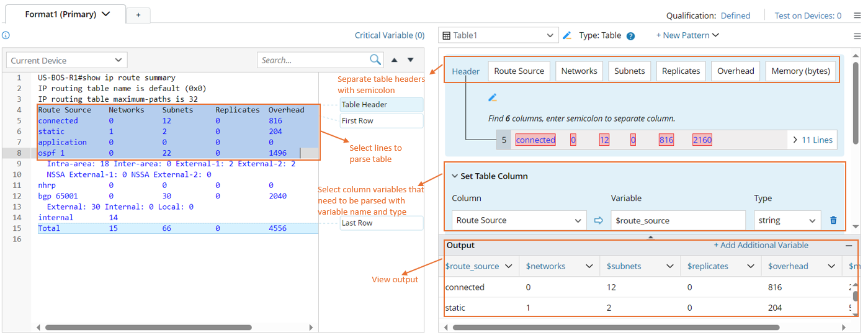Collapse the Set Table Column section
This screenshot has width=868, height=335.
click(454, 176)
